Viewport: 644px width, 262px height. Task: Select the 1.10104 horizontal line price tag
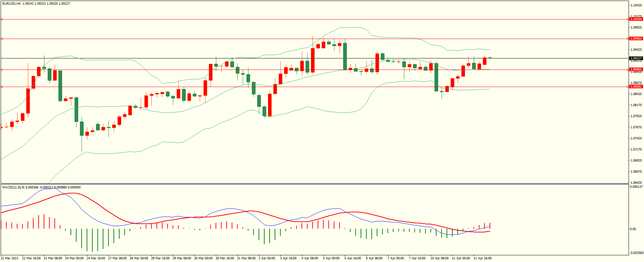(x=636, y=19)
